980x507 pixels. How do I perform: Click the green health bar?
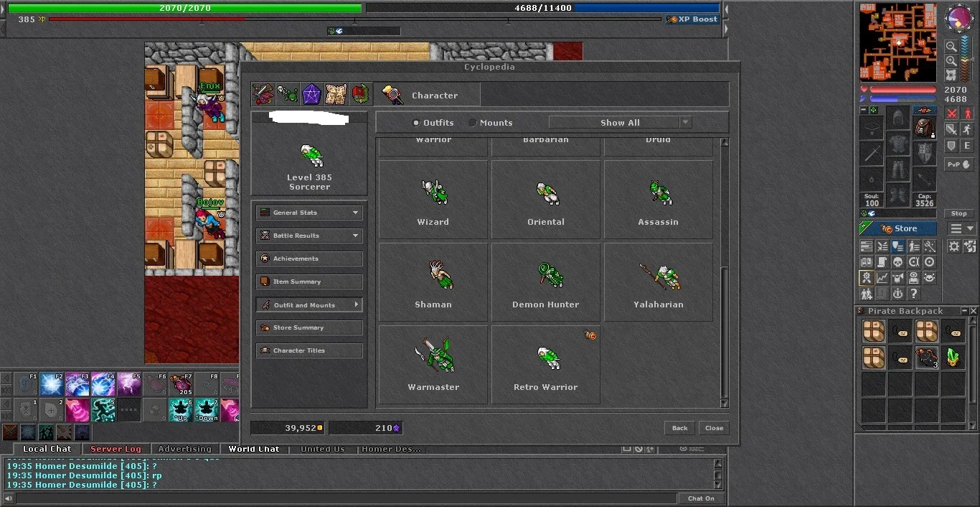click(x=184, y=8)
